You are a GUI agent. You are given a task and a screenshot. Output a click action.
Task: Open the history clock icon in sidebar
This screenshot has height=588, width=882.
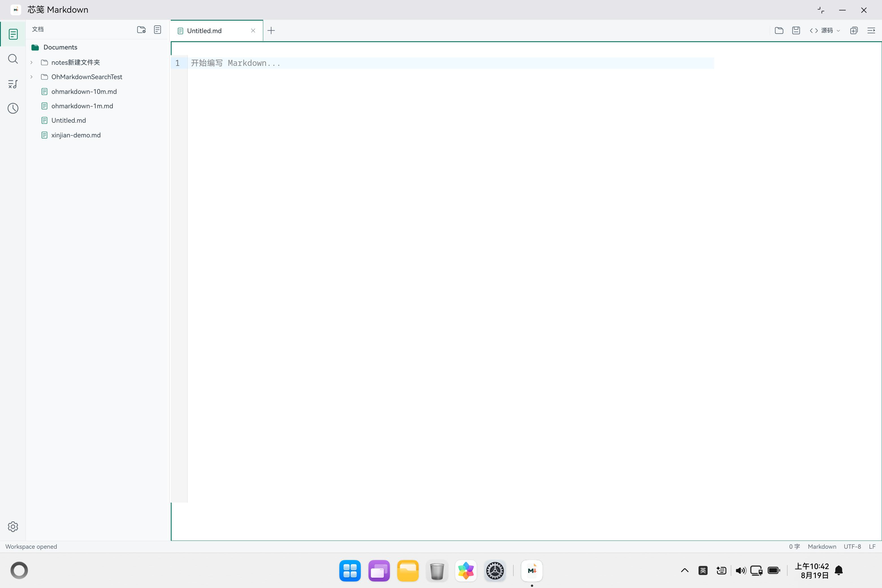point(13,108)
